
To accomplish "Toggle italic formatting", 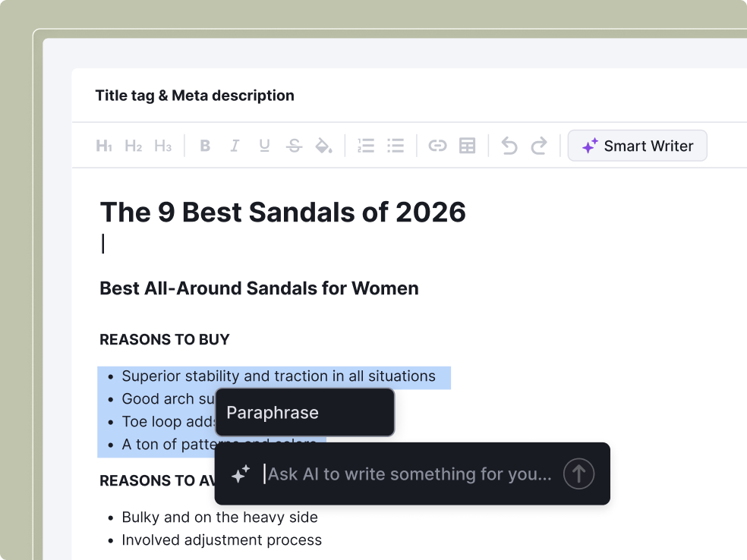I will (x=235, y=146).
